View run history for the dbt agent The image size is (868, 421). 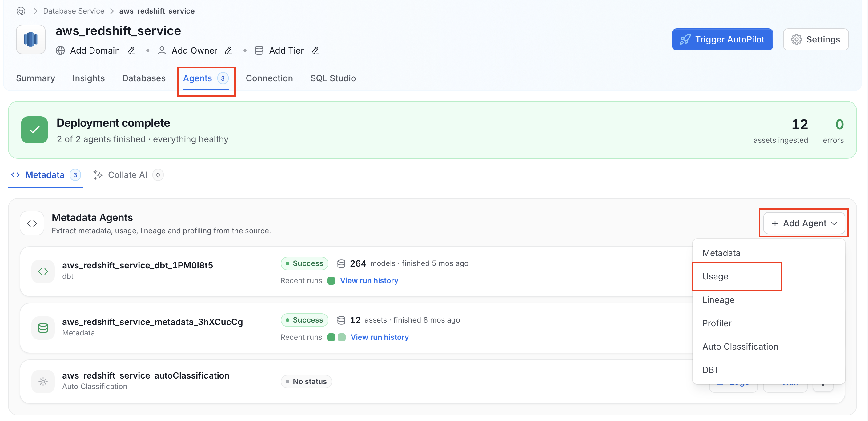point(369,281)
